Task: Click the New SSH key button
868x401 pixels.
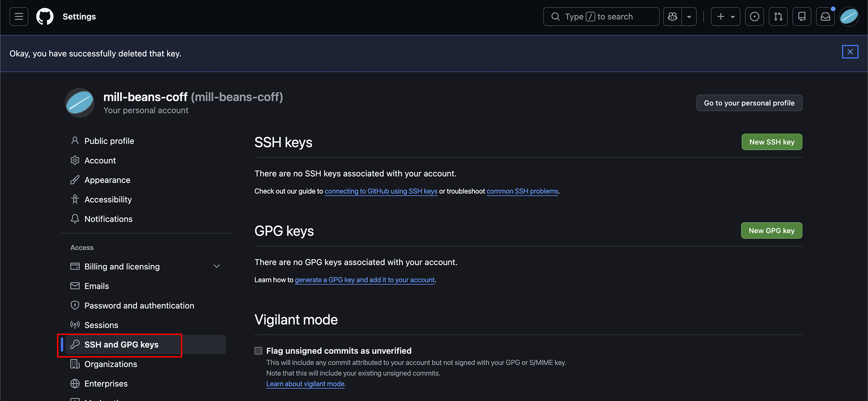Action: [772, 142]
